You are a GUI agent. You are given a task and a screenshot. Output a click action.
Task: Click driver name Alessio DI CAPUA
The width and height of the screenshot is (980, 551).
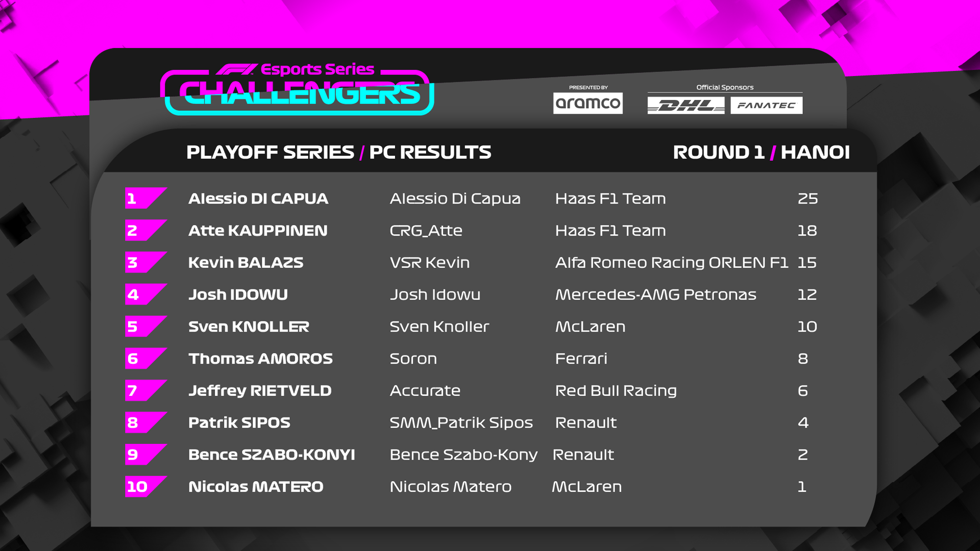click(x=258, y=198)
